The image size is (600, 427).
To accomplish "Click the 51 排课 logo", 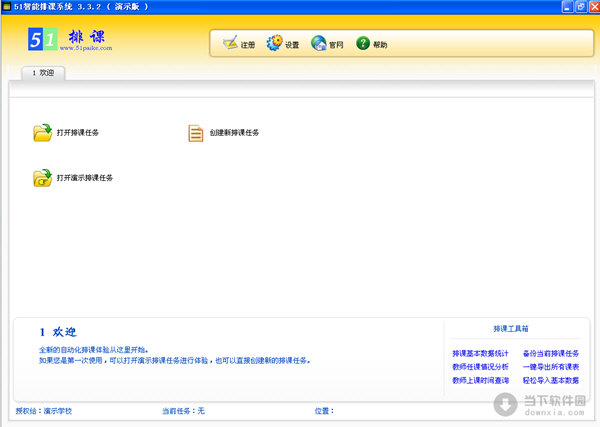I will (70, 39).
